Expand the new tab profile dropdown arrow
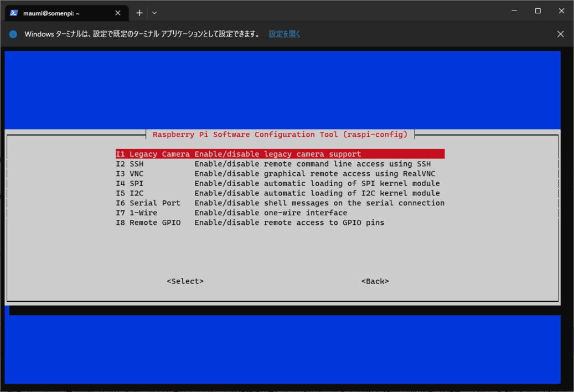This screenshot has width=574, height=392. pyautogui.click(x=154, y=13)
